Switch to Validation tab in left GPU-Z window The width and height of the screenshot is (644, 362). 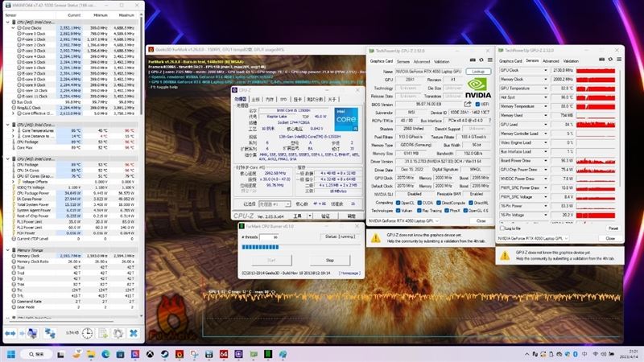(x=441, y=61)
